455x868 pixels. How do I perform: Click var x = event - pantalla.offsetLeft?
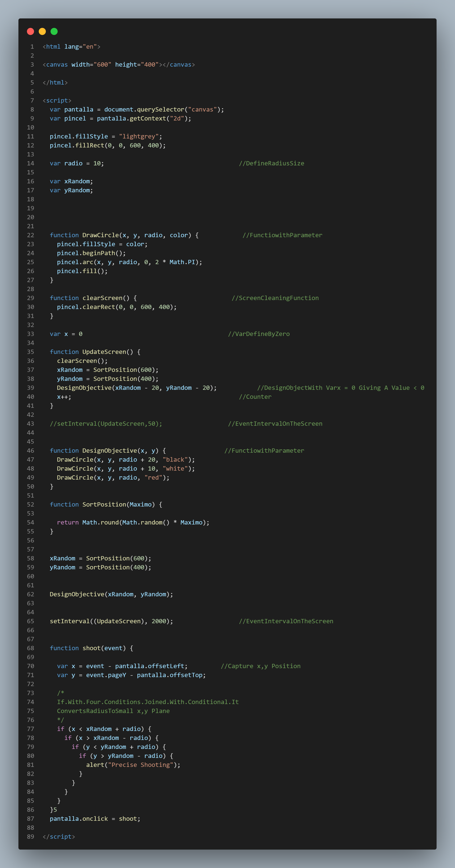[122, 666]
